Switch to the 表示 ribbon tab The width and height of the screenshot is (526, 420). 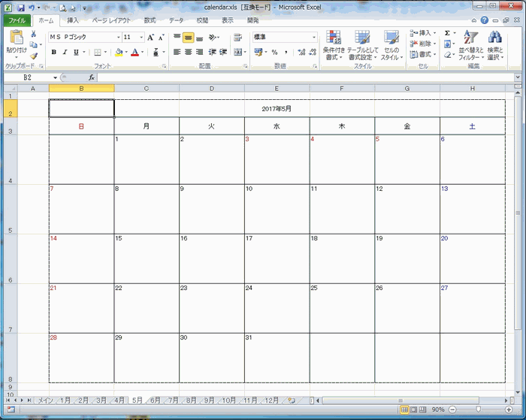(x=227, y=20)
